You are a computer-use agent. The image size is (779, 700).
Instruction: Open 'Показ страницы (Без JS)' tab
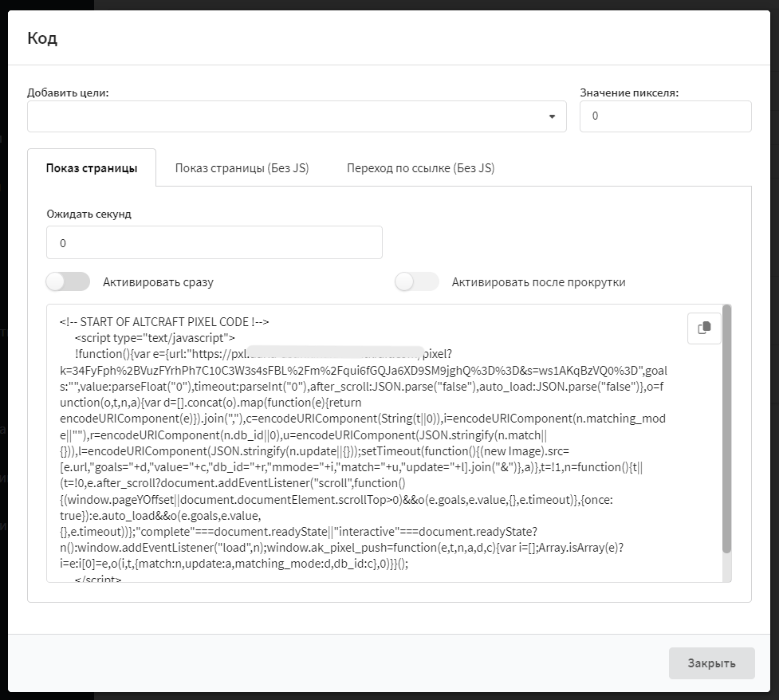(x=242, y=168)
